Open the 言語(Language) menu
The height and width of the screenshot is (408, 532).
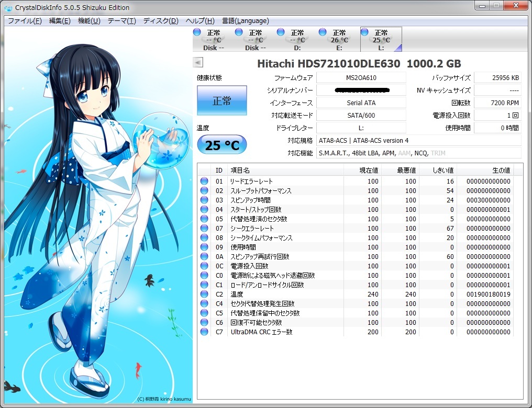[x=246, y=21]
